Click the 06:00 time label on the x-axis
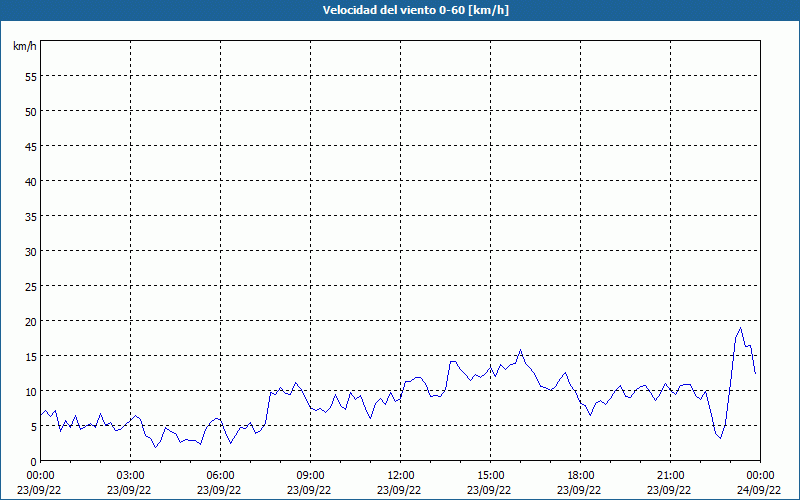The width and height of the screenshot is (800, 500). [220, 475]
